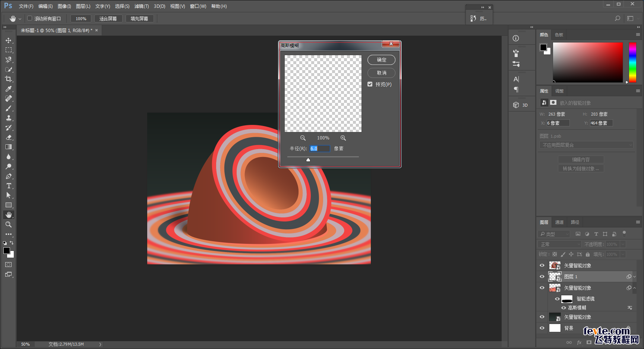The image size is (644, 349).
Task: Select the Eyedropper tool
Action: point(9,89)
